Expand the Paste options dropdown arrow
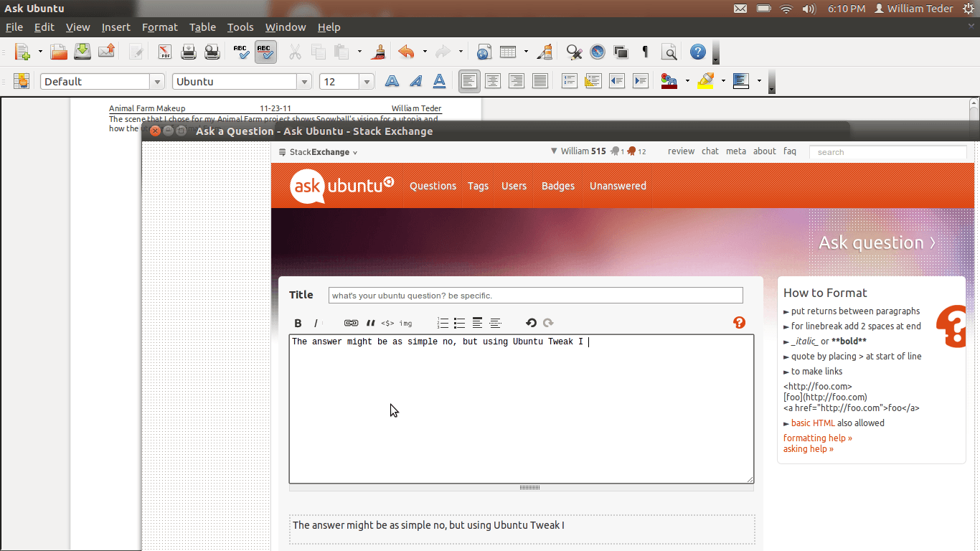 [359, 52]
